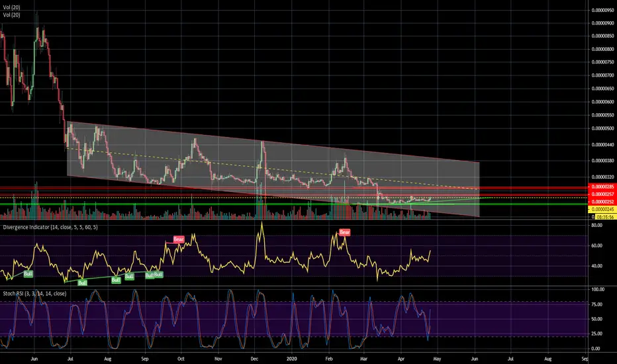Click the 0.00000500 price axis value
Image resolution: width=617 pixels, height=364 pixels.
(x=603, y=128)
